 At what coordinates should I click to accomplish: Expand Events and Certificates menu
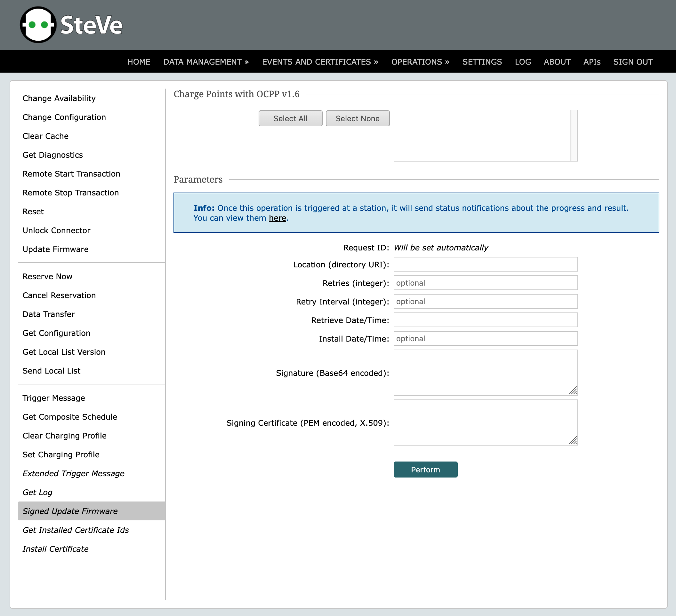[320, 62]
